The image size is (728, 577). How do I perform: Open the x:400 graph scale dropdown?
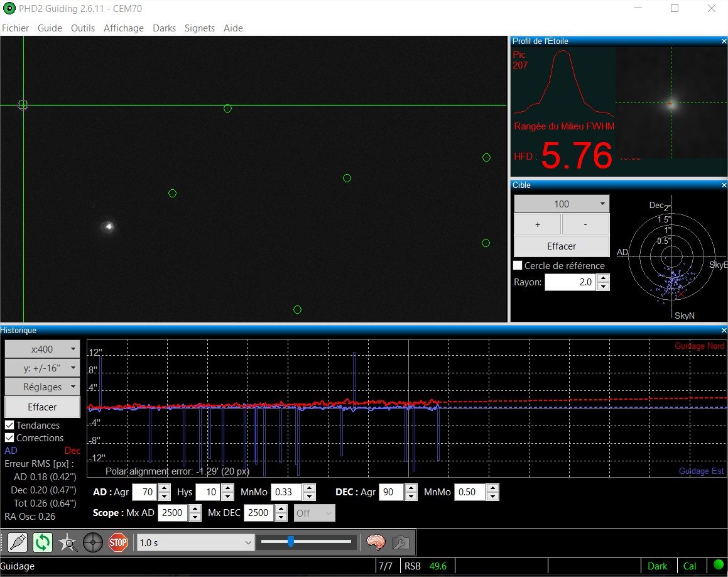click(x=42, y=349)
